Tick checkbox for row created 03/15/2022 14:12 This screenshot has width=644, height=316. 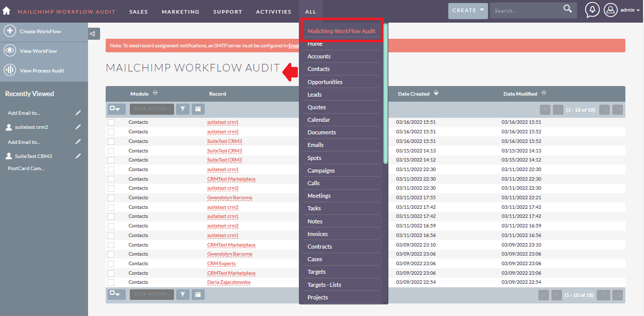pyautogui.click(x=111, y=160)
